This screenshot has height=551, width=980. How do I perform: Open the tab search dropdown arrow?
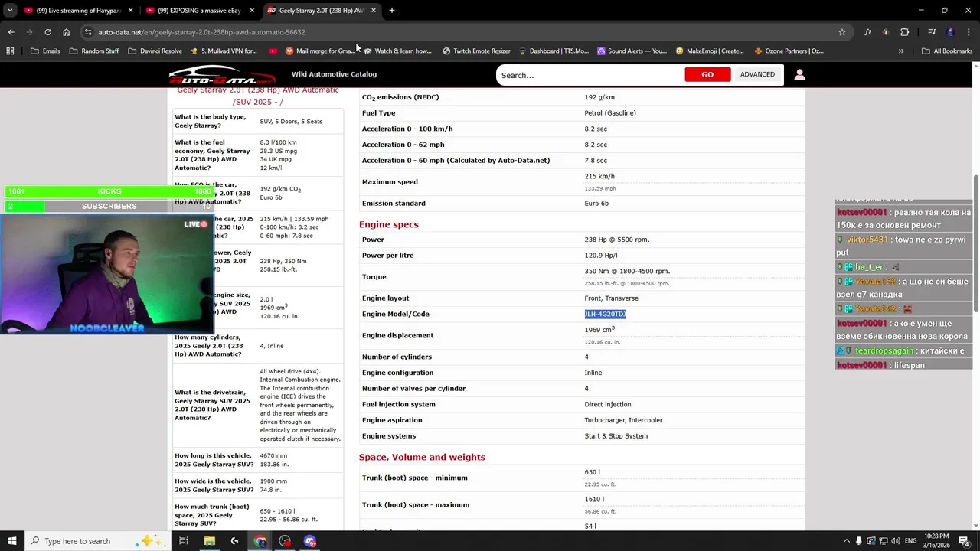pyautogui.click(x=10, y=11)
